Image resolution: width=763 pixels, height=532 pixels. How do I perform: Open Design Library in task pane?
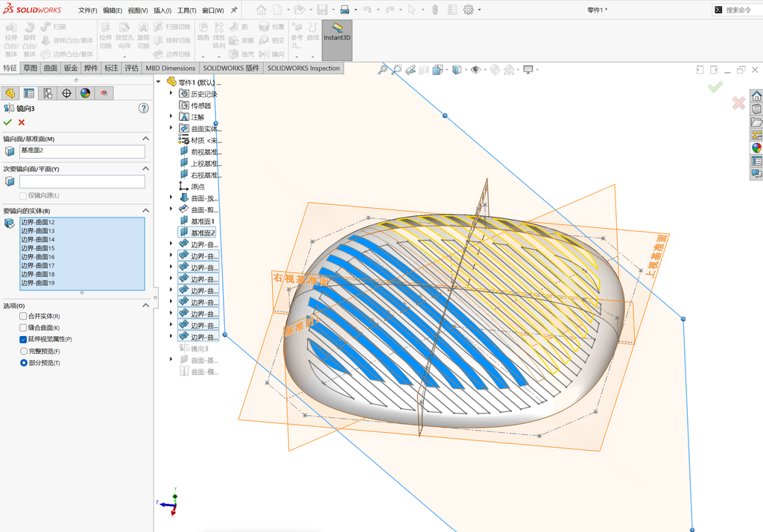pos(757,109)
